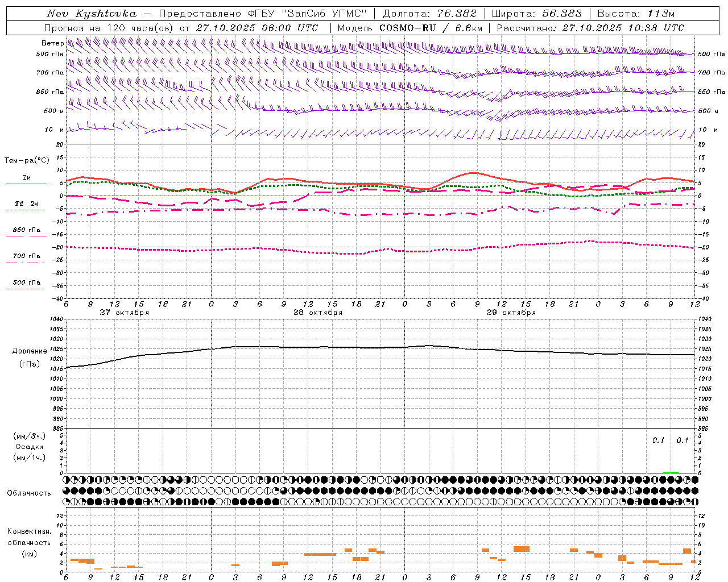728x582 pixels.
Task: Select the provider text ФГБУ "ЗапСиб УГМС"
Action: 308,14
